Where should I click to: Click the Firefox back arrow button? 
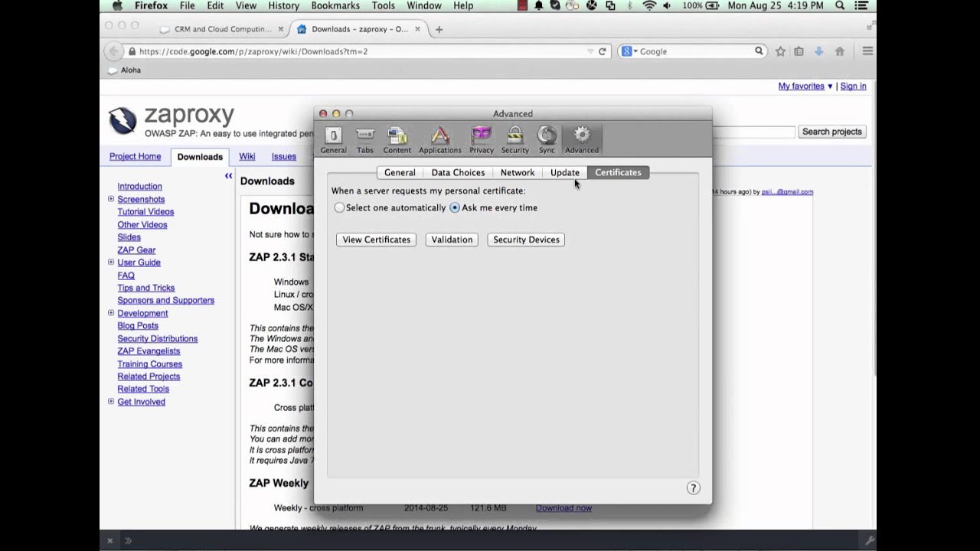tap(113, 51)
